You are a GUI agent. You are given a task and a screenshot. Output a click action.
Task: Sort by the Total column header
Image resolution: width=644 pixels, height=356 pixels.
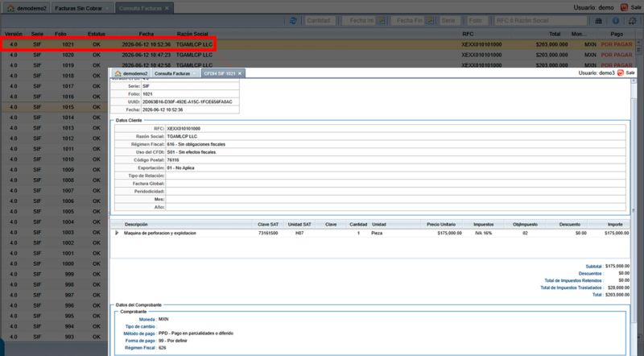[x=555, y=34]
